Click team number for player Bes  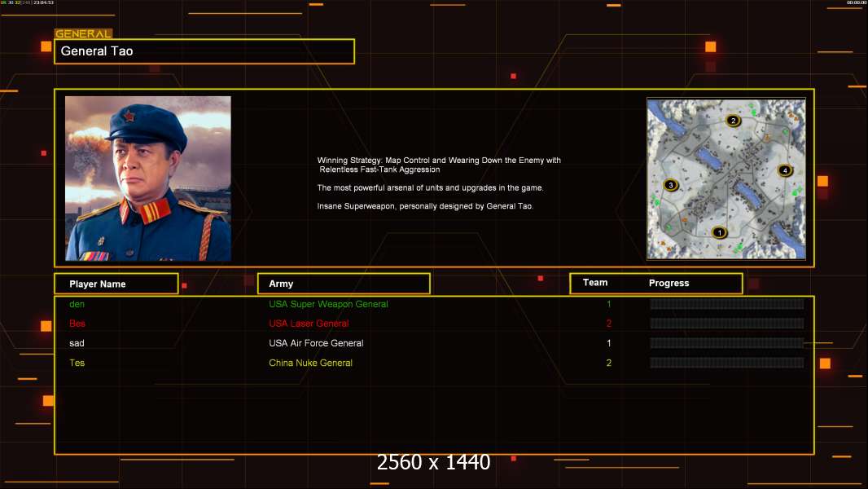pos(609,324)
